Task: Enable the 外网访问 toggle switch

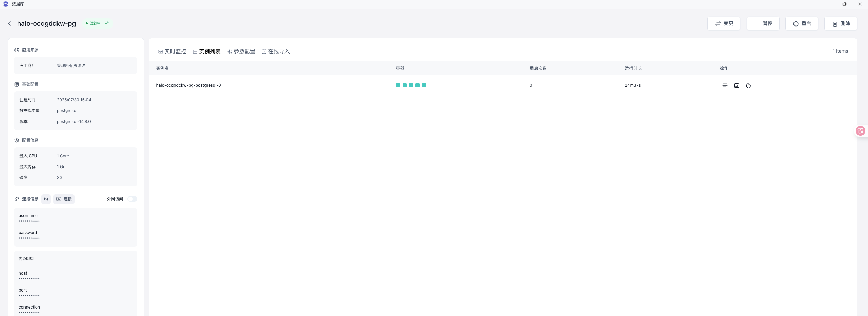Action: (x=132, y=199)
